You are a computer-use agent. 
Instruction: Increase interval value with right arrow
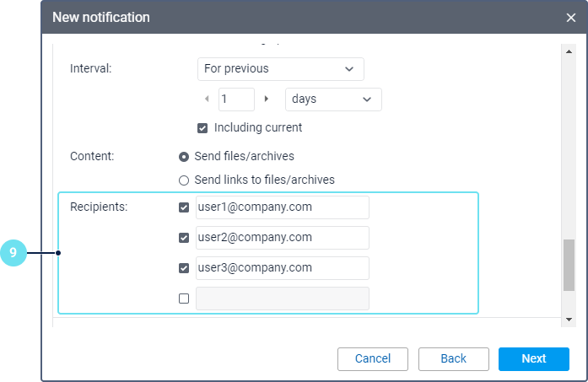[267, 99]
